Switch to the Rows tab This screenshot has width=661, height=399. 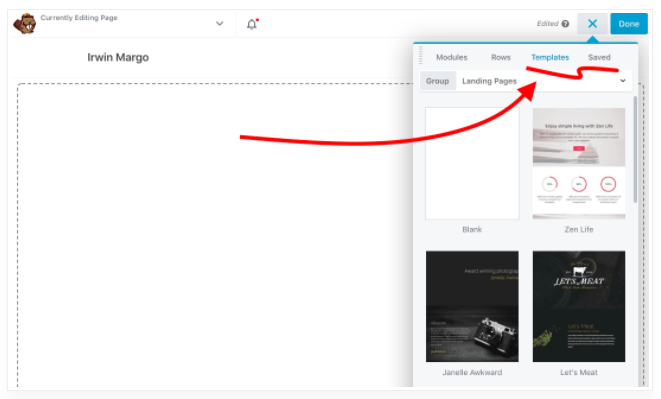coord(500,57)
